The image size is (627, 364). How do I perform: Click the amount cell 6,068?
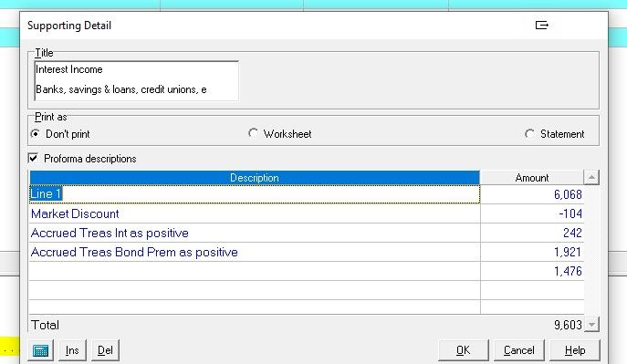pyautogui.click(x=532, y=194)
